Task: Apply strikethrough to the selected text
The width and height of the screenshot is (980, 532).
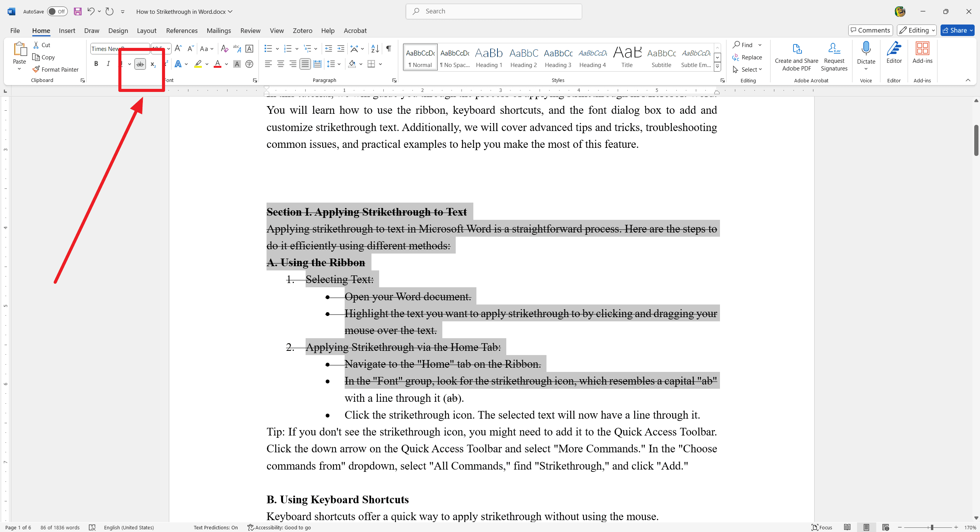Action: point(140,64)
